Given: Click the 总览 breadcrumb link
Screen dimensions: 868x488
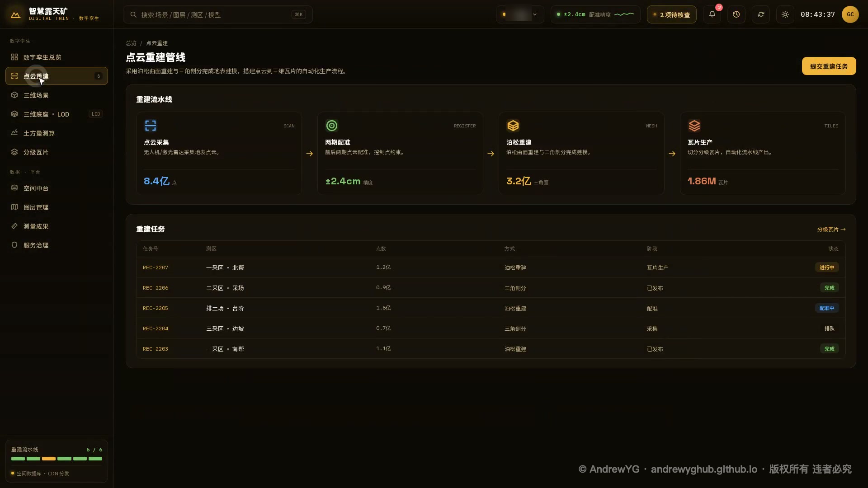Looking at the screenshot, I should (131, 43).
